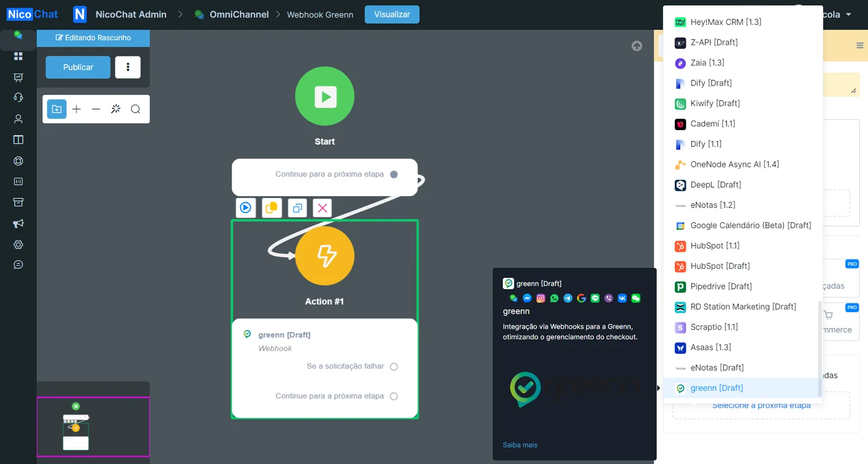Image resolution: width=868 pixels, height=464 pixels.
Task: Open the columns board icon in sidebar
Action: pyautogui.click(x=18, y=140)
